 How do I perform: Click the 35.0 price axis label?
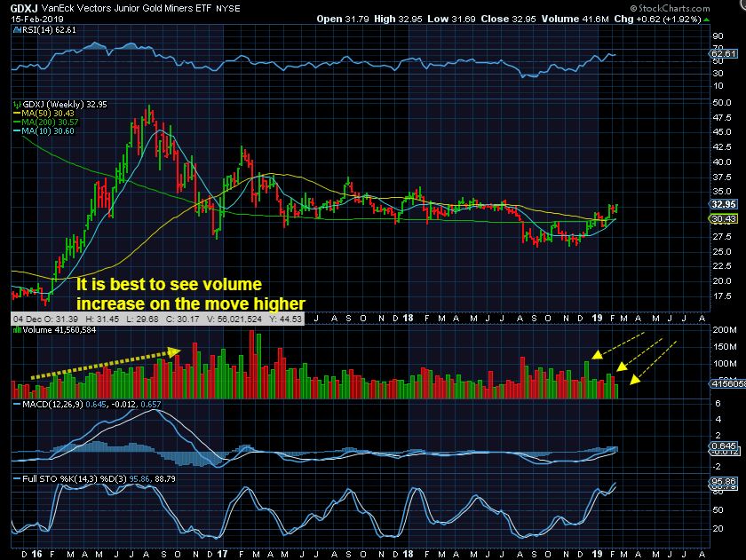pos(722,192)
